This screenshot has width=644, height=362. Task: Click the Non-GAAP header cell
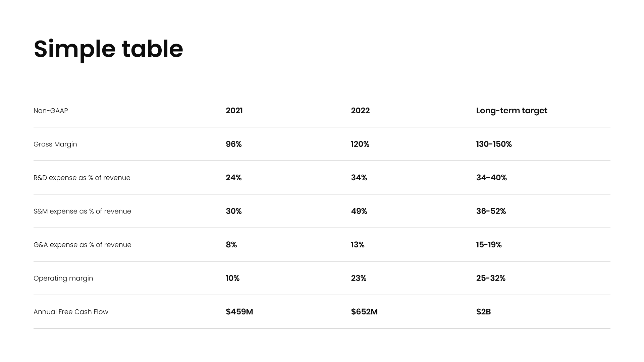51,111
